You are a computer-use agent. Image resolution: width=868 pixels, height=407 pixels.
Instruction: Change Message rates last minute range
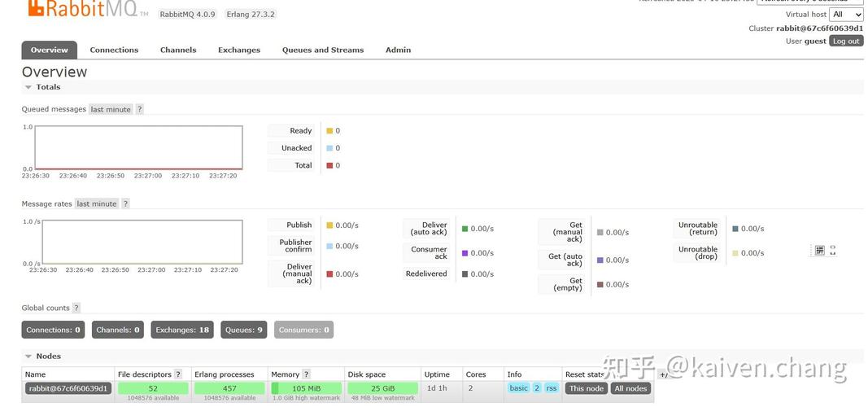tap(97, 203)
